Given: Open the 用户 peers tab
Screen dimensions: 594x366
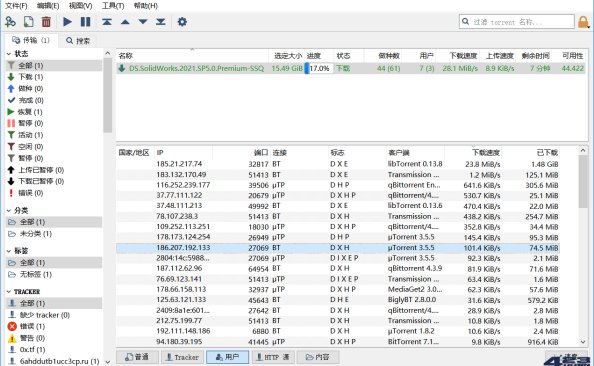Looking at the screenshot, I should click(x=227, y=357).
